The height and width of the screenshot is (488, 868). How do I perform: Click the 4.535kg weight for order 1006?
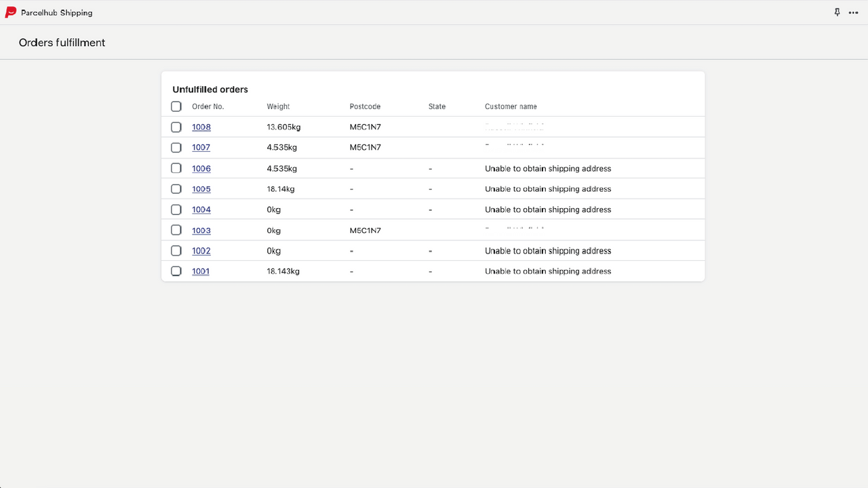(282, 168)
